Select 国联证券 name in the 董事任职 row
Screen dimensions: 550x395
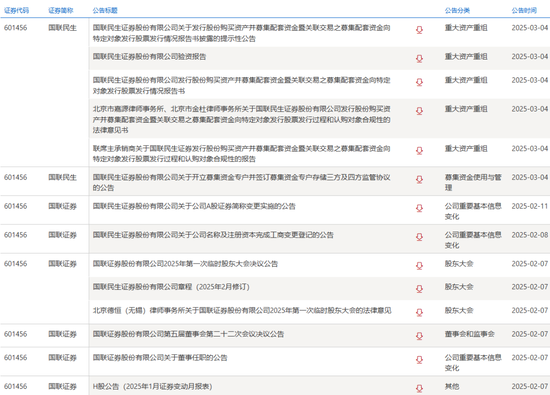62,357
